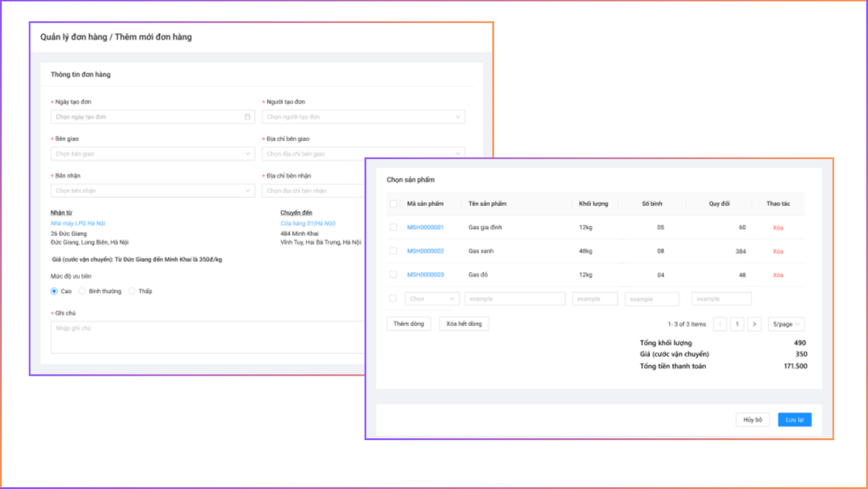Click the 48kg weight cell
The width and height of the screenshot is (868, 489).
click(x=585, y=251)
